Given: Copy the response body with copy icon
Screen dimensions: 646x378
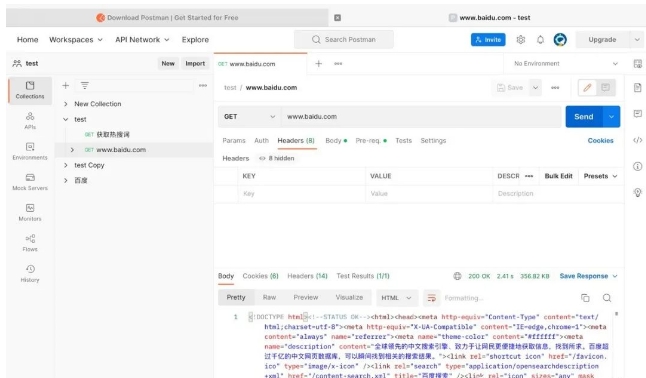Looking at the screenshot, I should click(585, 298).
